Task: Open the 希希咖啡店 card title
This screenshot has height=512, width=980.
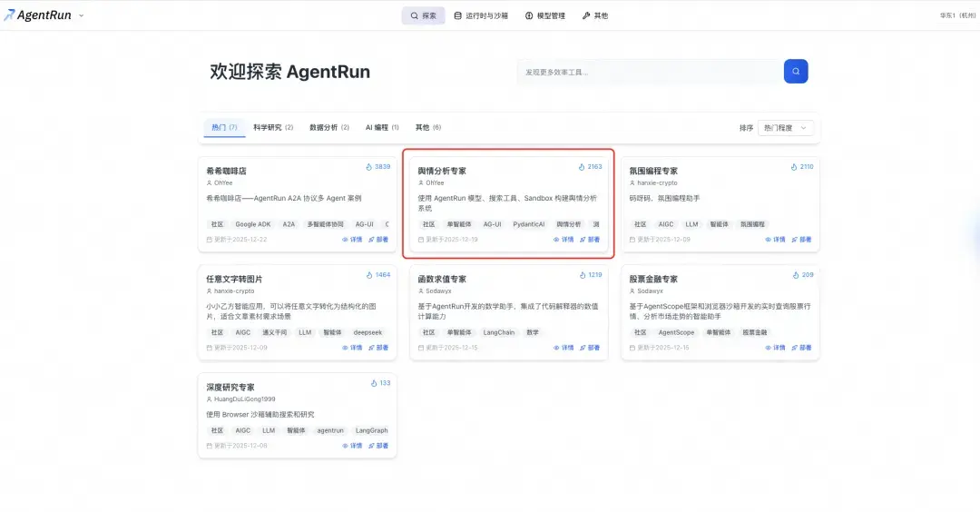Action: pyautogui.click(x=226, y=171)
